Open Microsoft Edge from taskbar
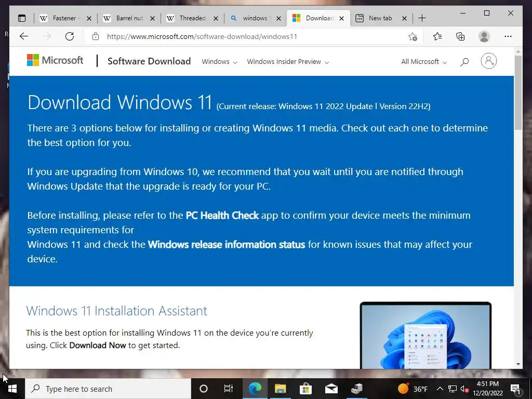Screen dimensions: 532x399 pos(255,389)
